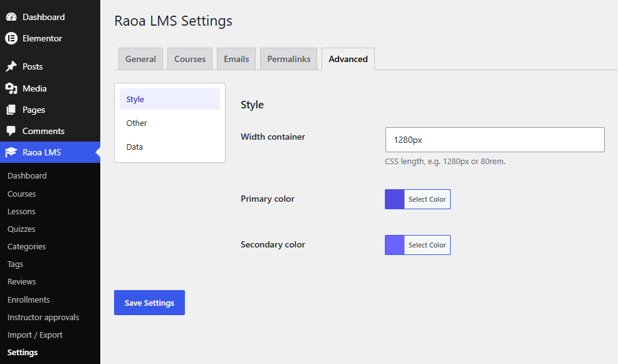Image resolution: width=618 pixels, height=364 pixels.
Task: Select the Data section in Advanced
Action: click(x=170, y=147)
